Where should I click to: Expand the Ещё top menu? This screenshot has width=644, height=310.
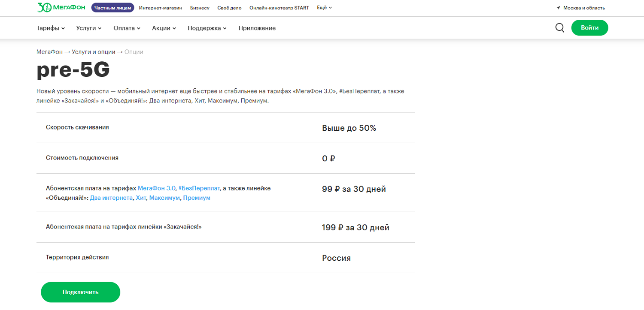324,8
